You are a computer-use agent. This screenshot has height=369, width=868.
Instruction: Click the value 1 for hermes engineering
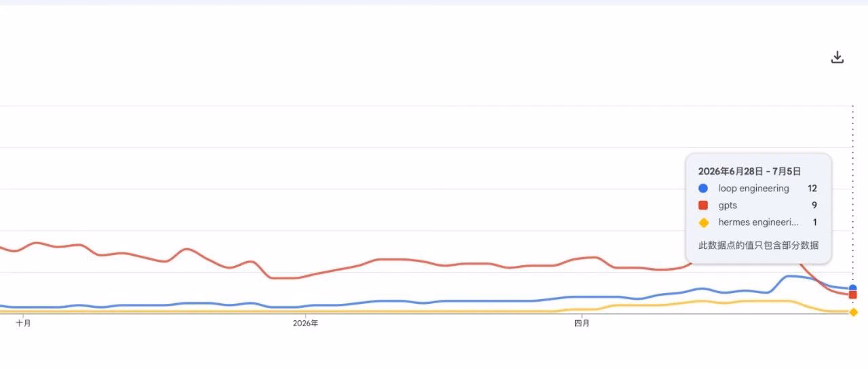(x=814, y=222)
